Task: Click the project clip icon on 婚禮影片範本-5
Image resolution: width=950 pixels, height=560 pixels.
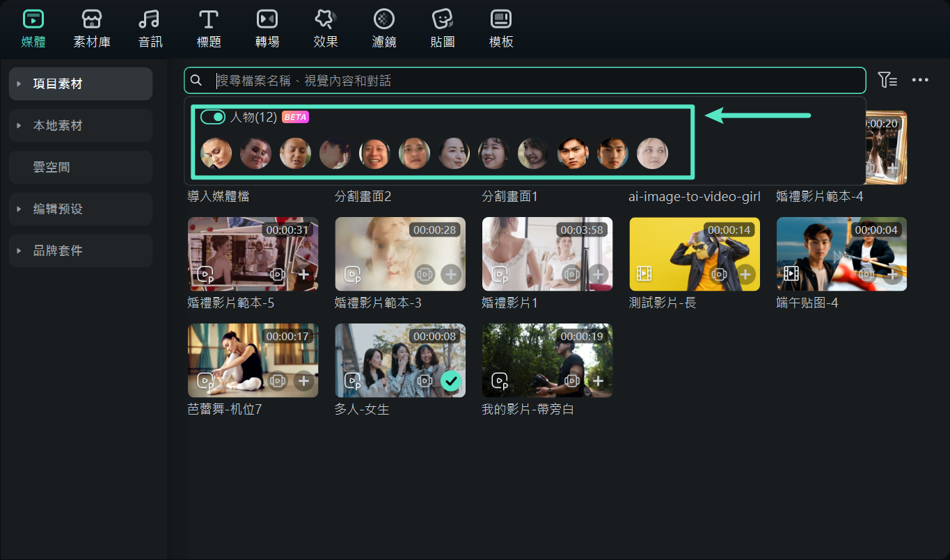Action: (x=205, y=274)
